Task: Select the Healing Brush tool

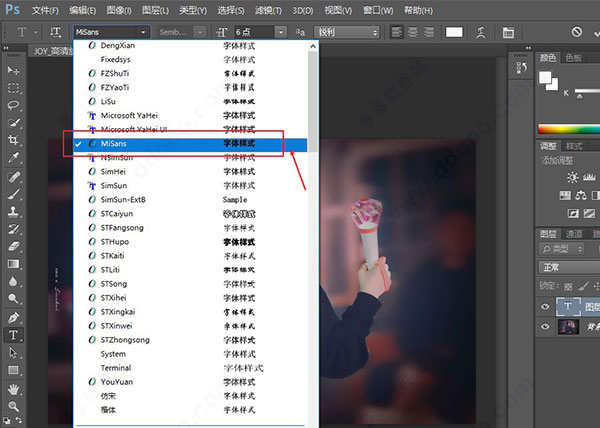Action: (13, 177)
